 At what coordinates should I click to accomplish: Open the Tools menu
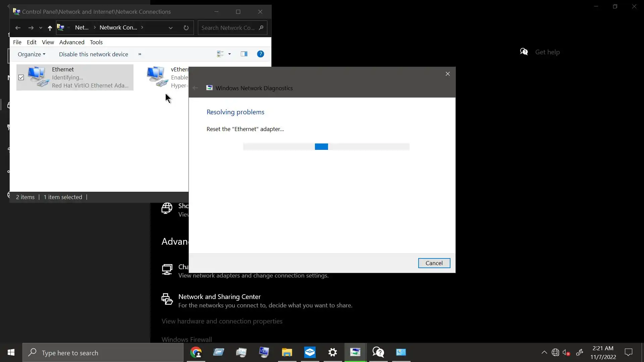(96, 42)
